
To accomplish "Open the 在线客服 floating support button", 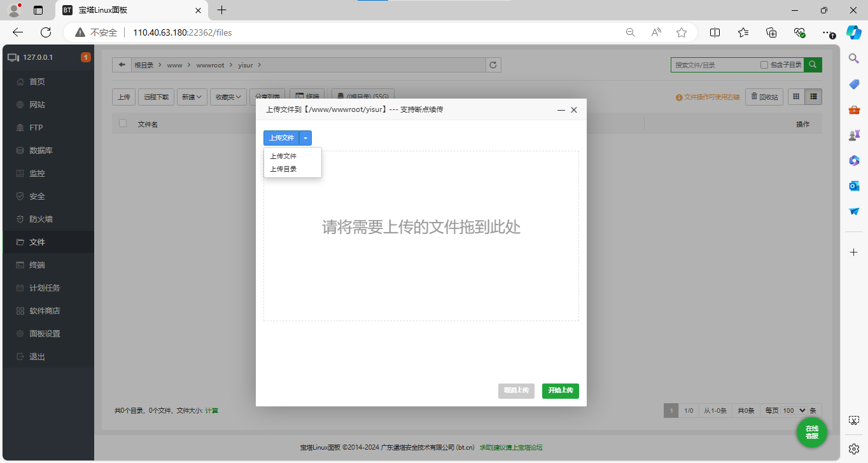I will click(811, 432).
